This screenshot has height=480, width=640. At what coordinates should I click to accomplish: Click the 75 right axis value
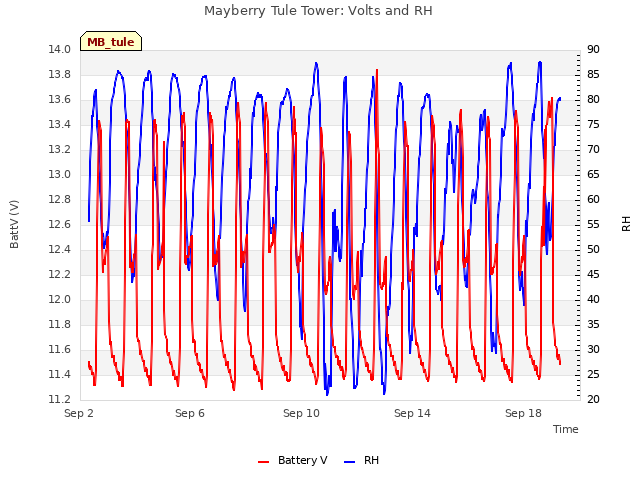pyautogui.click(x=593, y=124)
